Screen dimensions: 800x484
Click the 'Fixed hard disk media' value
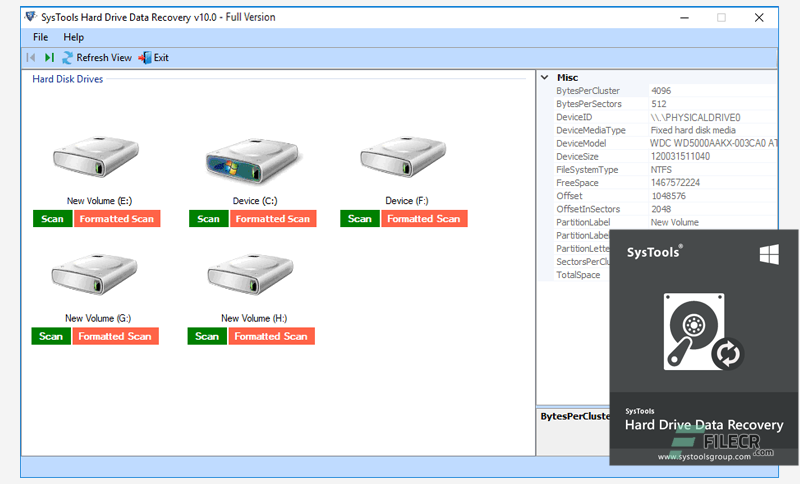pos(693,131)
